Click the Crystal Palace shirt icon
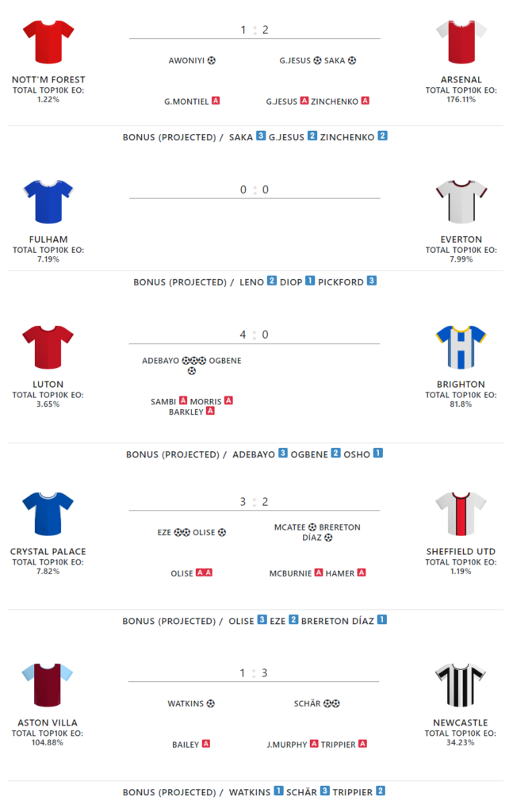513x812 pixels. 48,513
